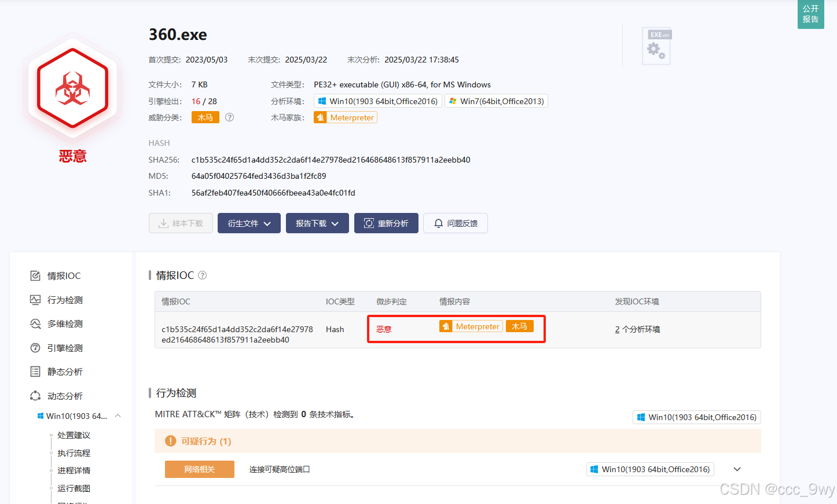Click the 末次分析 timestamp 2025/03/22 17:38:45
Viewport: 837px width, 504px height.
click(x=421, y=60)
